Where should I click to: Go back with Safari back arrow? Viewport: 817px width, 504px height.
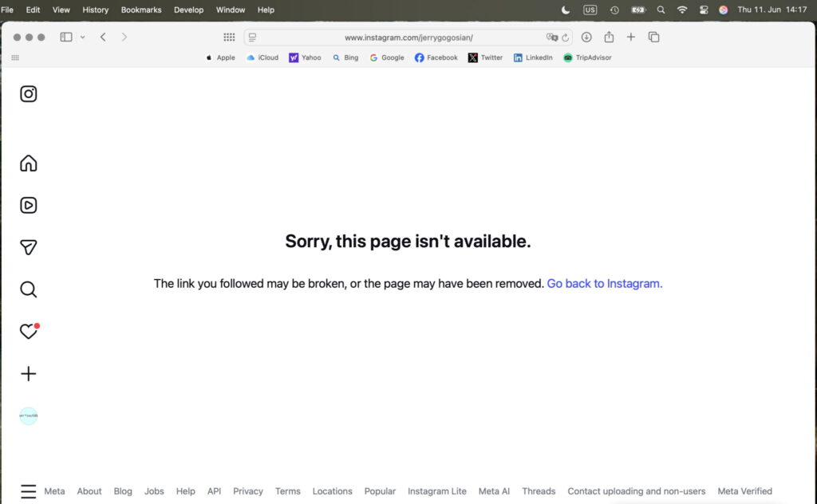coord(103,37)
